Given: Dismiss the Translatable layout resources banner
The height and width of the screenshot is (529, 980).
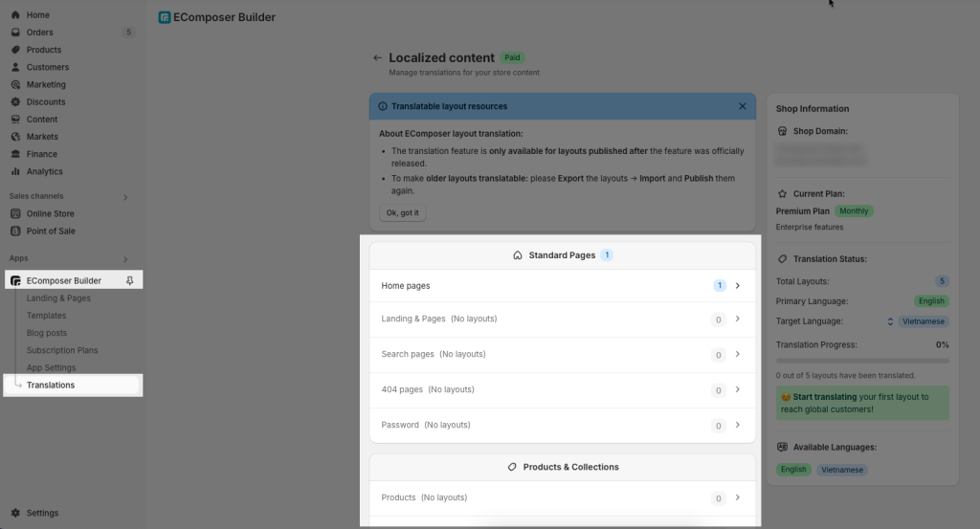Looking at the screenshot, I should 742,106.
